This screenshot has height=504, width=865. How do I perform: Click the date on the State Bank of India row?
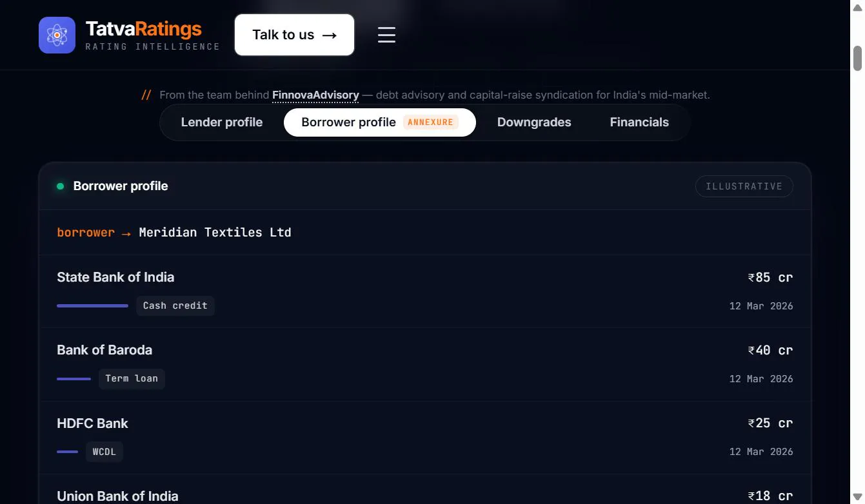coord(761,305)
